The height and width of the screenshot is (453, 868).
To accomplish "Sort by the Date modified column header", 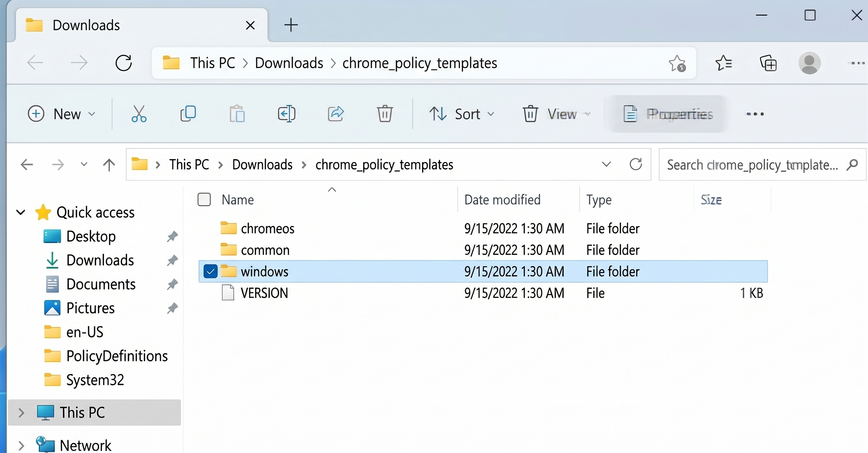I will click(502, 199).
